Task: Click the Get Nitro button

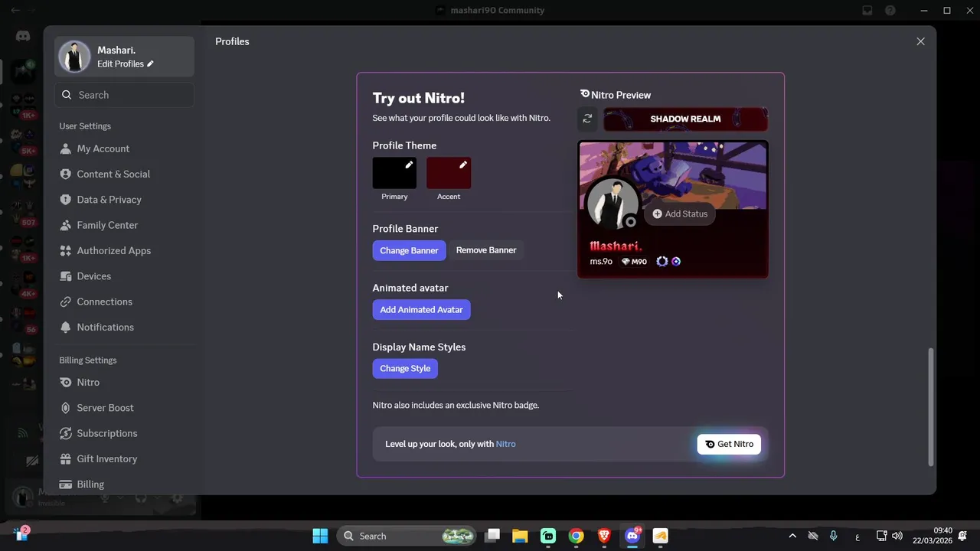Action: [729, 444]
